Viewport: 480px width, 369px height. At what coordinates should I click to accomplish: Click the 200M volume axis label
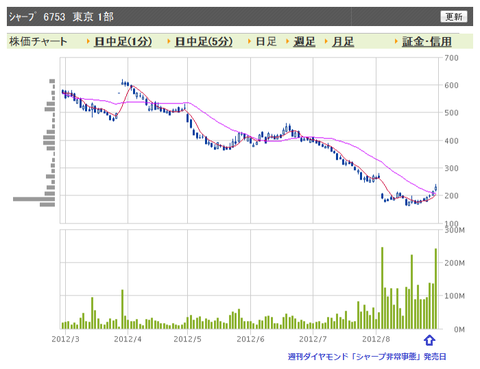point(455,263)
